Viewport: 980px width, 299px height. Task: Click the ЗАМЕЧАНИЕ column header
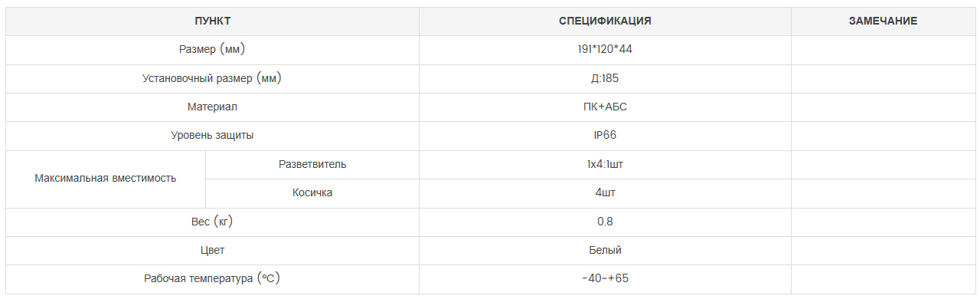[883, 21]
